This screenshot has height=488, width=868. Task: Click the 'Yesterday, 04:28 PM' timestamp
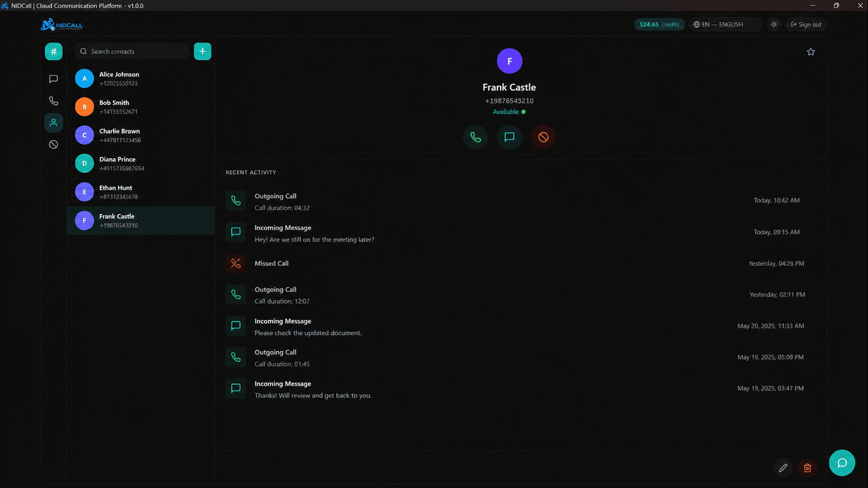click(x=776, y=263)
